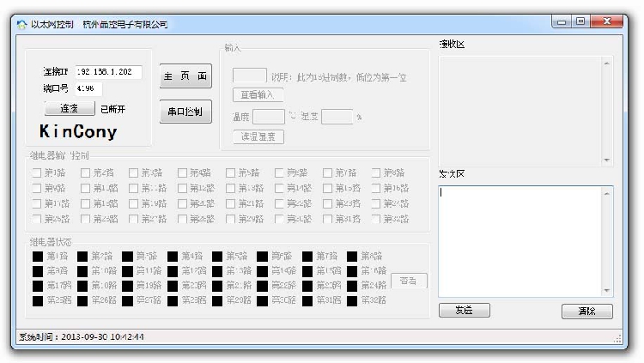
Task: Click the black status square for 第19路
Action: tap(128, 286)
